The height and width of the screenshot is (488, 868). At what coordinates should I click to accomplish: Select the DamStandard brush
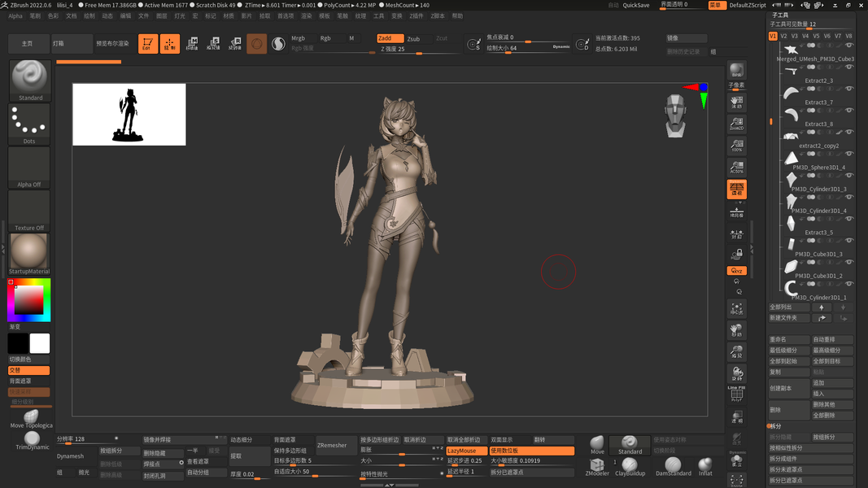(x=673, y=466)
